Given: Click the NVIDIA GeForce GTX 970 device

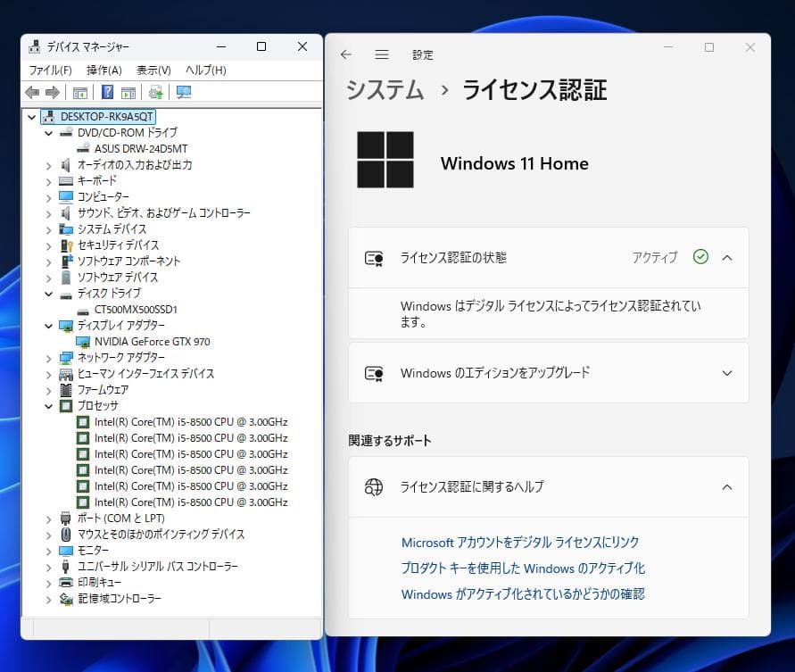Looking at the screenshot, I should coord(152,342).
